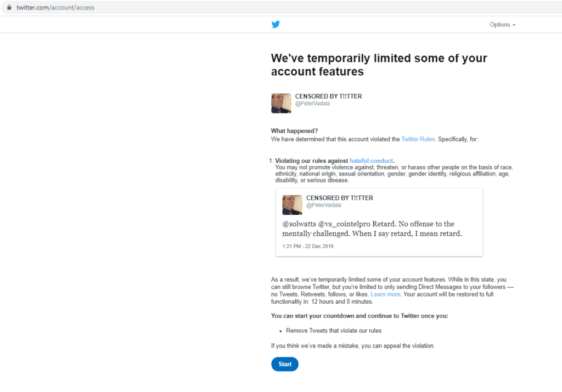The width and height of the screenshot is (562, 392).
Task: Click the display name in the tweet card
Action: click(x=339, y=198)
